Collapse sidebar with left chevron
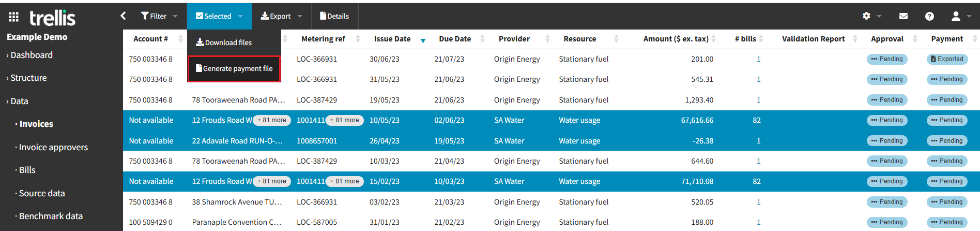This screenshot has width=980, height=231. tap(123, 16)
